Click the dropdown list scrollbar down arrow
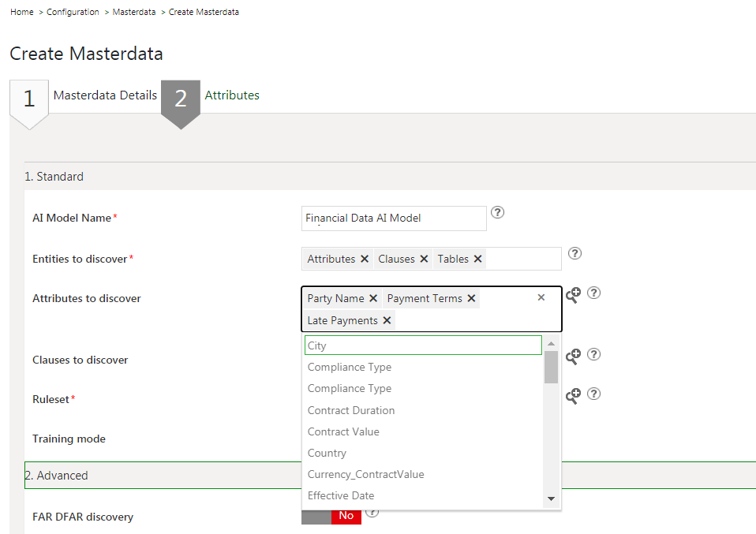This screenshot has width=756, height=534. (551, 499)
